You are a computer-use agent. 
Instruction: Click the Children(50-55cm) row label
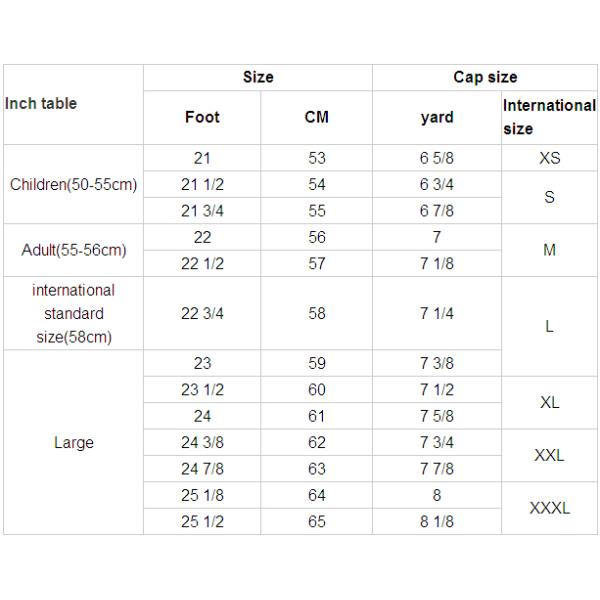click(x=73, y=185)
